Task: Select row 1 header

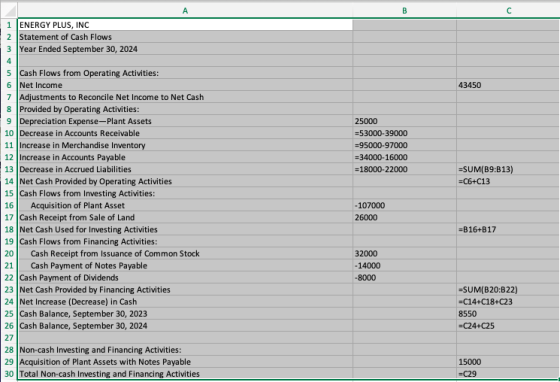Action: coord(9,25)
